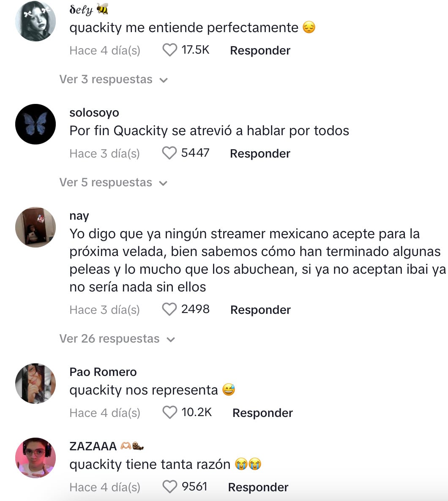The image size is (448, 501).
Task: Open ZAZAAA's profile avatar
Action: pyautogui.click(x=36, y=458)
